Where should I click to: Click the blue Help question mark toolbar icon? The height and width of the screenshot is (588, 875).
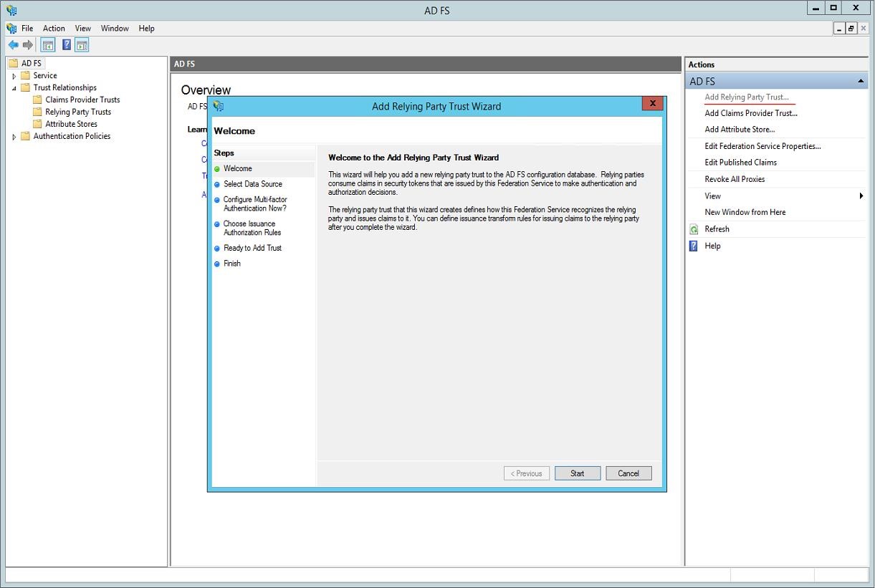tap(66, 45)
